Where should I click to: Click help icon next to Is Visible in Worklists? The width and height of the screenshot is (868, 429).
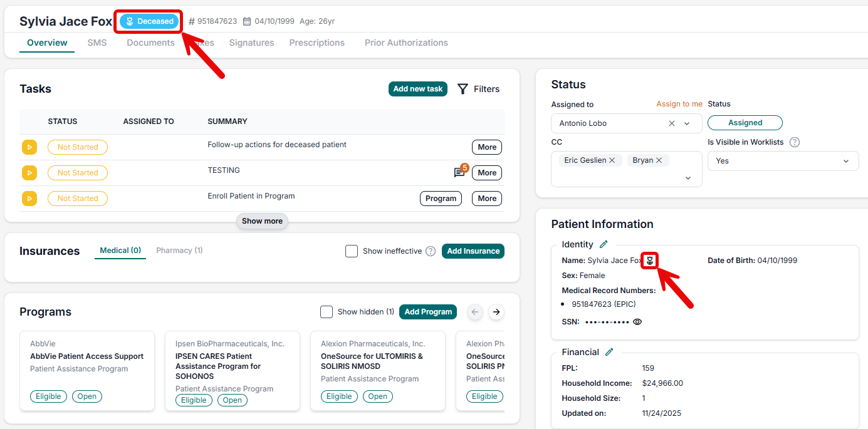click(x=795, y=142)
